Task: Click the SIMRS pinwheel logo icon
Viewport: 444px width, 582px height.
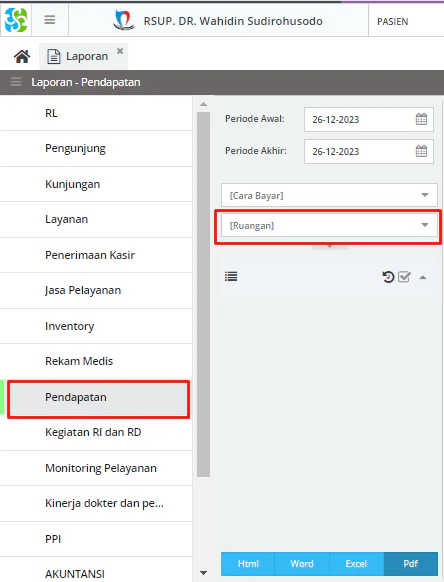Action: pos(16,20)
